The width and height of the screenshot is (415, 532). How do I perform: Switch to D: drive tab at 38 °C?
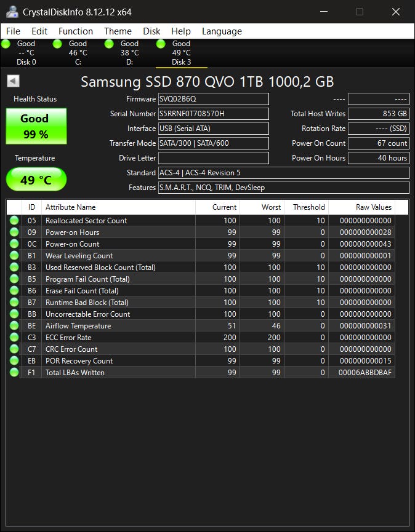(x=129, y=53)
